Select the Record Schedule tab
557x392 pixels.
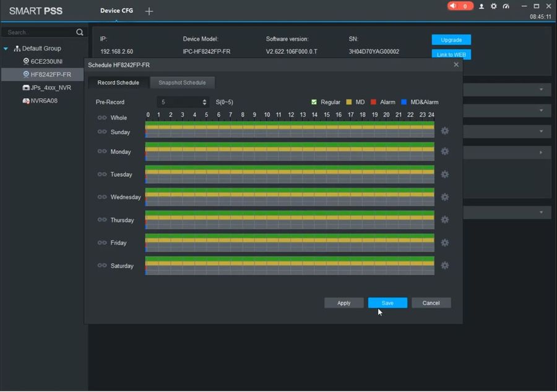point(118,83)
